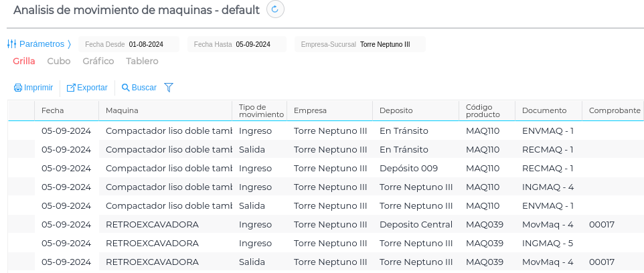Switch to the Grilla tab
Image resolution: width=644 pixels, height=273 pixels.
tap(24, 61)
